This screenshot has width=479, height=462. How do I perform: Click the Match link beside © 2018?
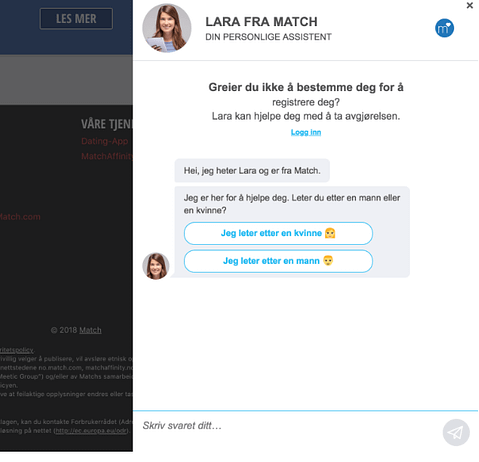(x=90, y=330)
